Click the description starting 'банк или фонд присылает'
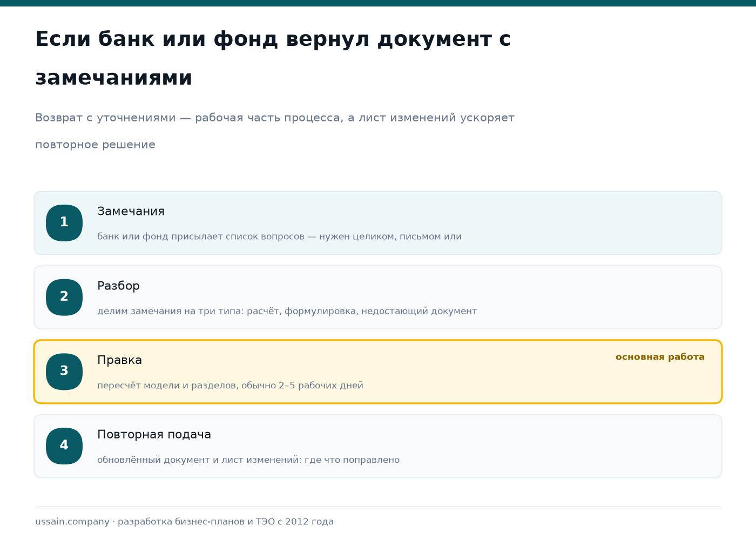The image size is (756, 540). tap(279, 237)
